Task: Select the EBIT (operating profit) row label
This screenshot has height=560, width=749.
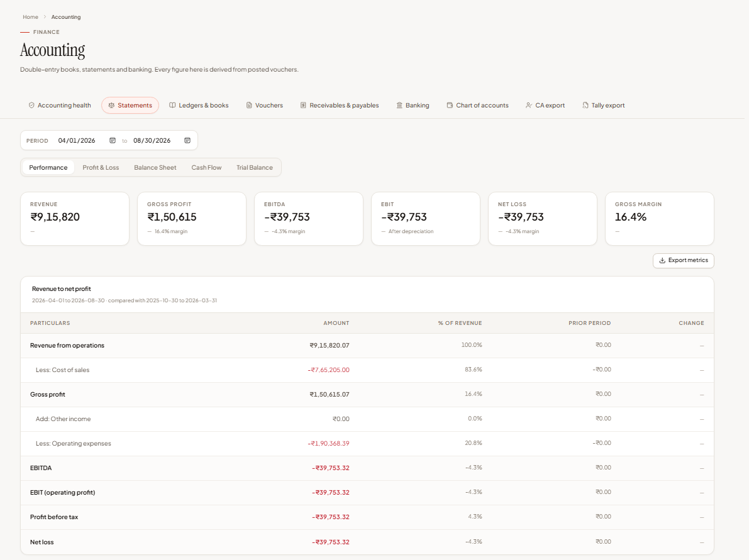Action: point(63,493)
